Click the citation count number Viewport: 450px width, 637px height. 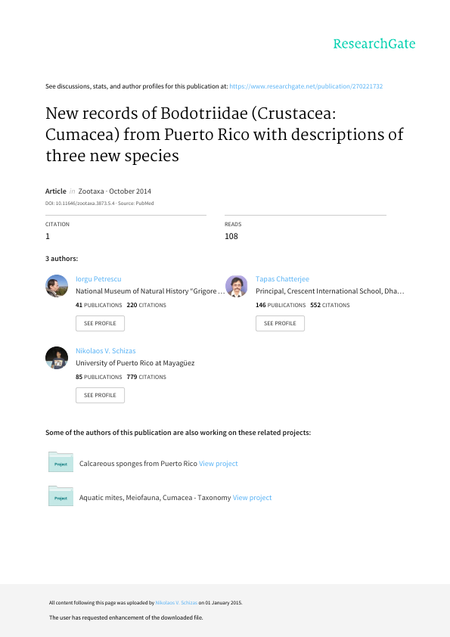pos(48,236)
